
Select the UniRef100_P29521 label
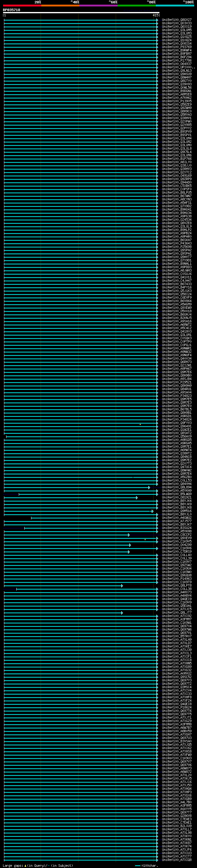177,382
